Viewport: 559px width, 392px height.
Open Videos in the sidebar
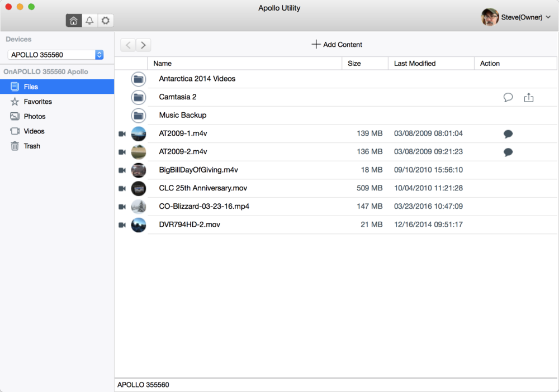pyautogui.click(x=57, y=131)
